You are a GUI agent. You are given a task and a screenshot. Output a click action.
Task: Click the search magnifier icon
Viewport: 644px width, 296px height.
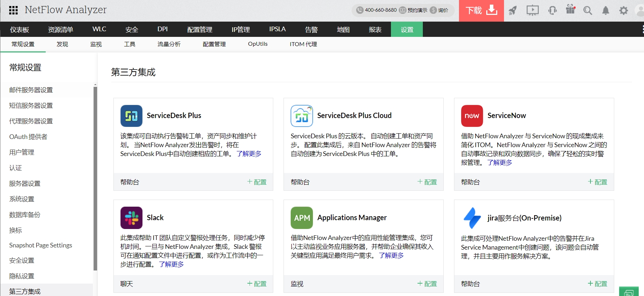click(588, 11)
